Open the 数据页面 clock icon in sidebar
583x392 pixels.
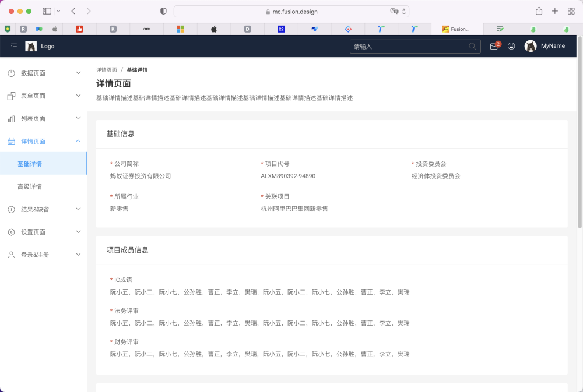(10, 73)
